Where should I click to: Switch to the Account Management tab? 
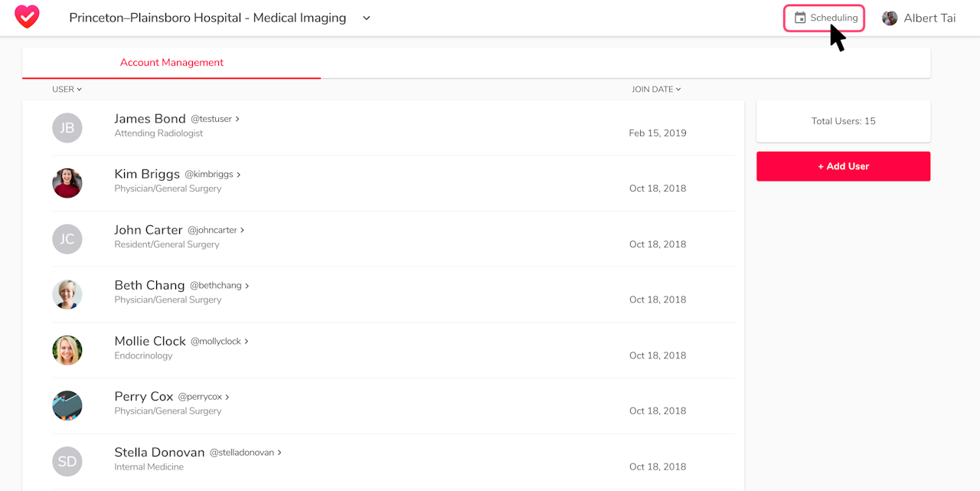click(x=171, y=63)
